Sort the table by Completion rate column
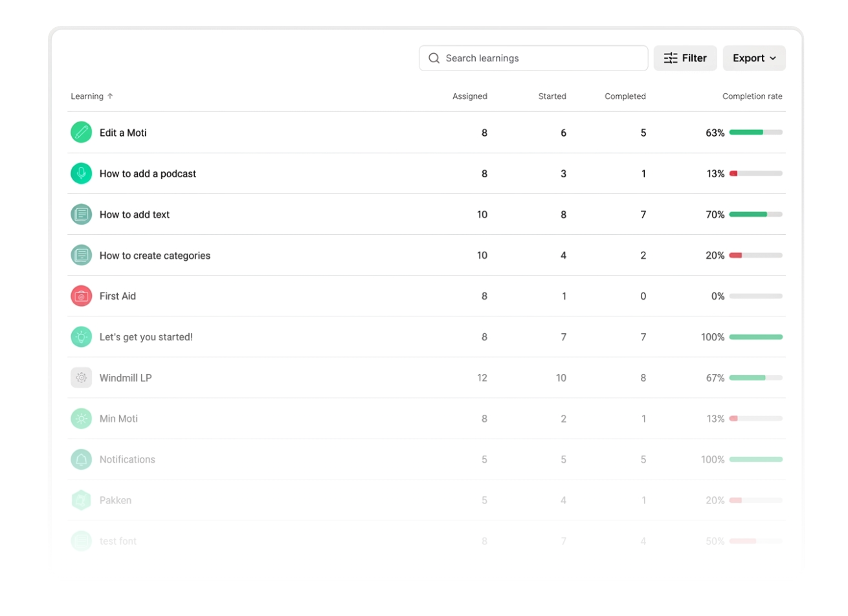This screenshot has height=616, width=848. pyautogui.click(x=752, y=96)
